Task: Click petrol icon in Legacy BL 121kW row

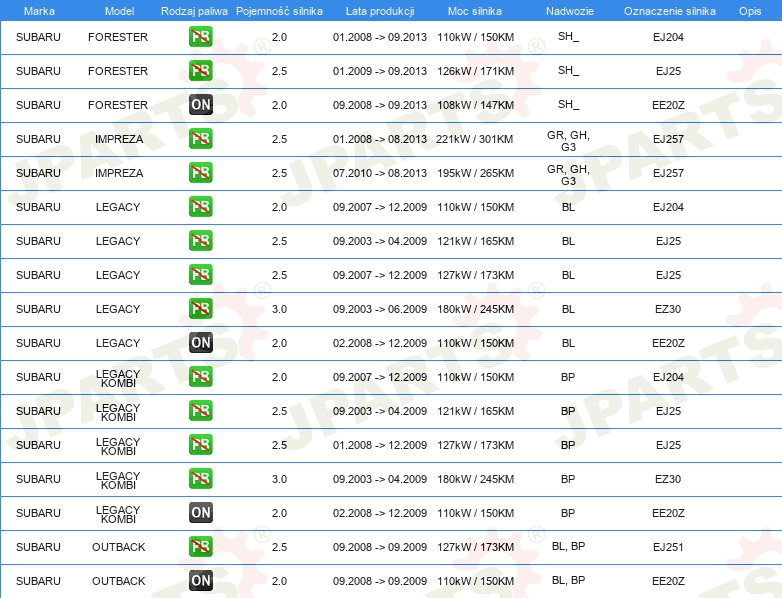Action: click(200, 240)
